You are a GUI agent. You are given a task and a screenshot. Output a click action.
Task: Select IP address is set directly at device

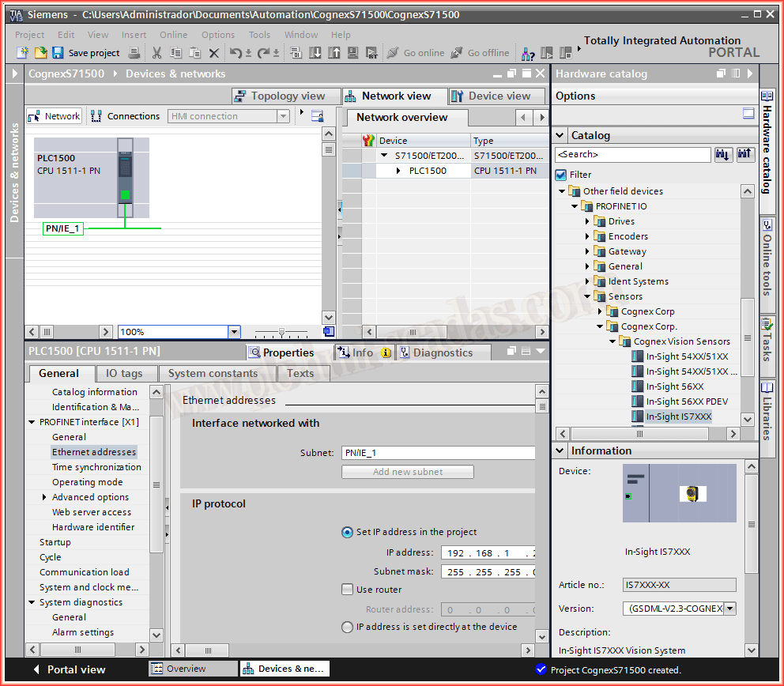347,627
